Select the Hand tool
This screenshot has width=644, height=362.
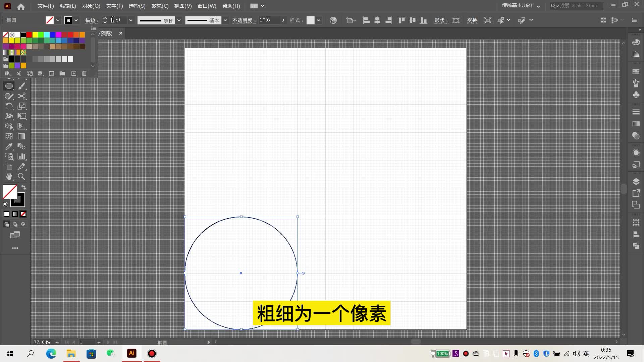[9, 176]
